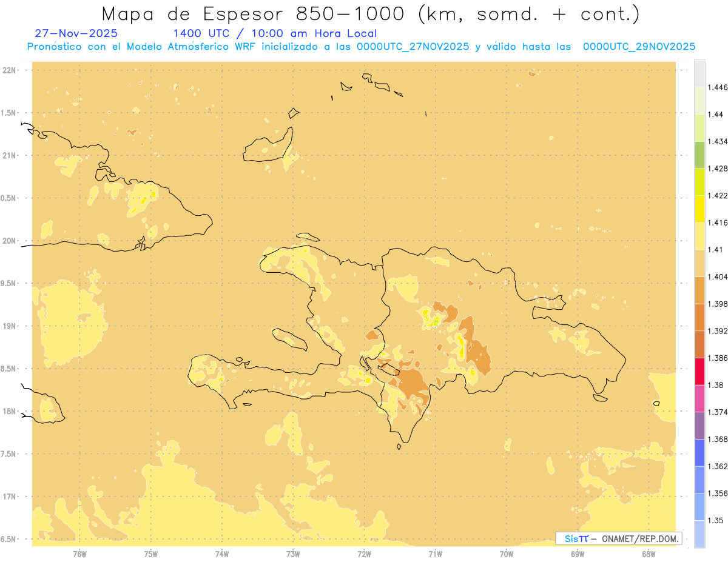Click the pink colorbar segment between 1.374 and 1.38
The height and width of the screenshot is (562, 728).
[699, 398]
